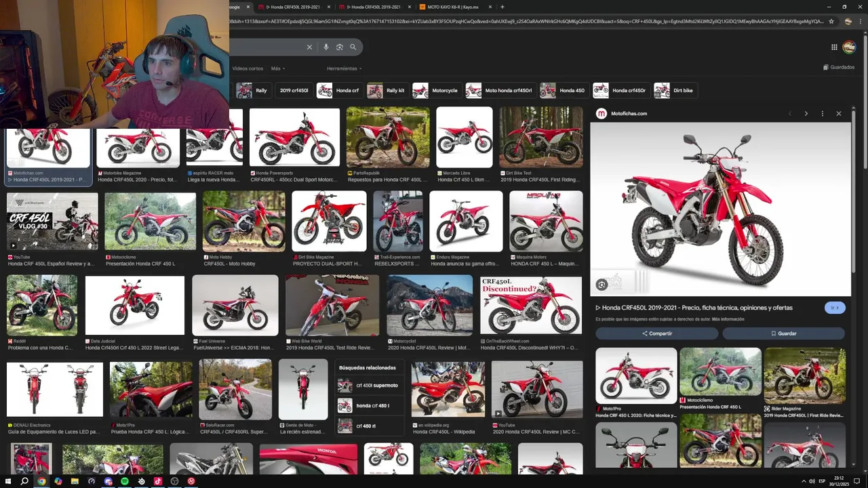Open Rider Magazine First Ride related image
Image resolution: width=868 pixels, height=488 pixels.
coord(804,376)
